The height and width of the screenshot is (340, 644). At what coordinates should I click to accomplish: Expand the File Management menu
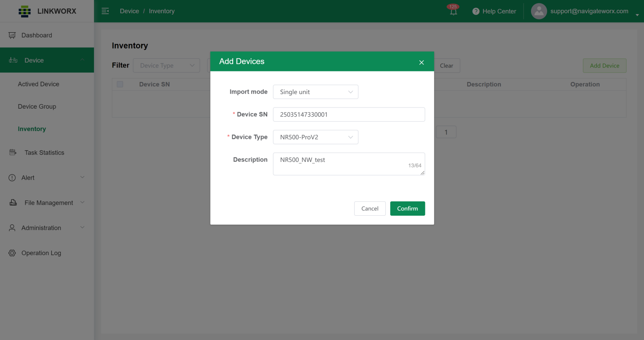47,203
